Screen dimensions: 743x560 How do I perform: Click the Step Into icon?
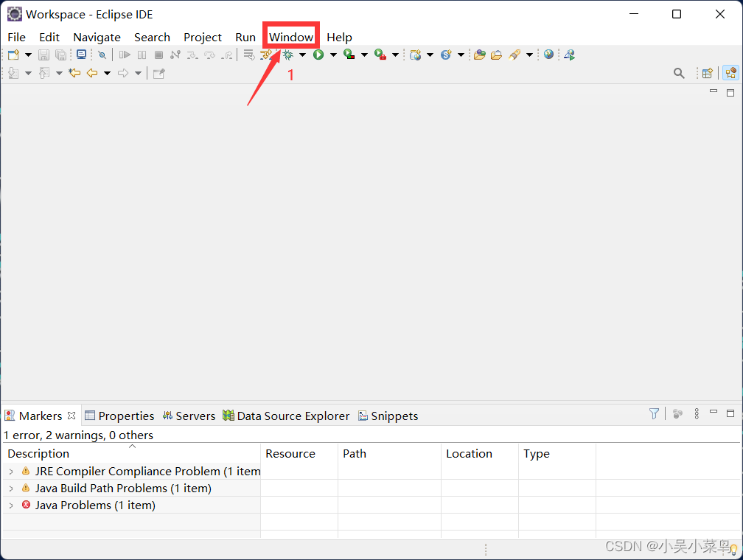[x=192, y=55]
